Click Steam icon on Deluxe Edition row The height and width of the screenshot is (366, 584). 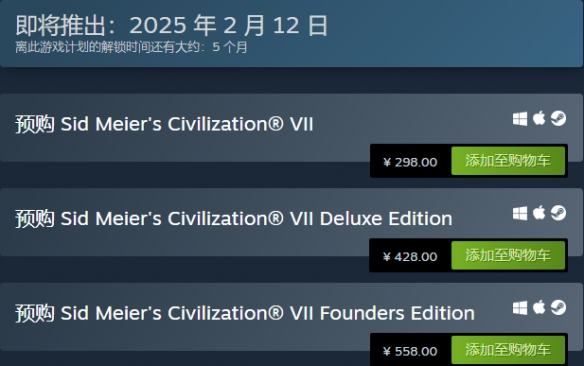tap(558, 213)
